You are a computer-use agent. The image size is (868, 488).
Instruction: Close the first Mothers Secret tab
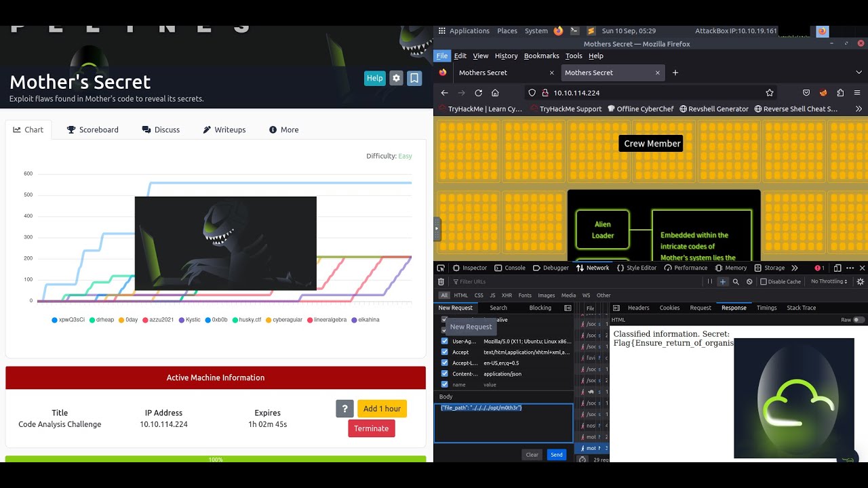551,73
